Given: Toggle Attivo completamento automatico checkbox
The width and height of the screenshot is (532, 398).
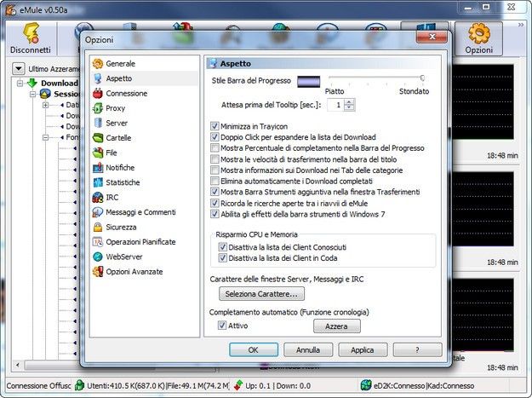Looking at the screenshot, I should (x=222, y=326).
